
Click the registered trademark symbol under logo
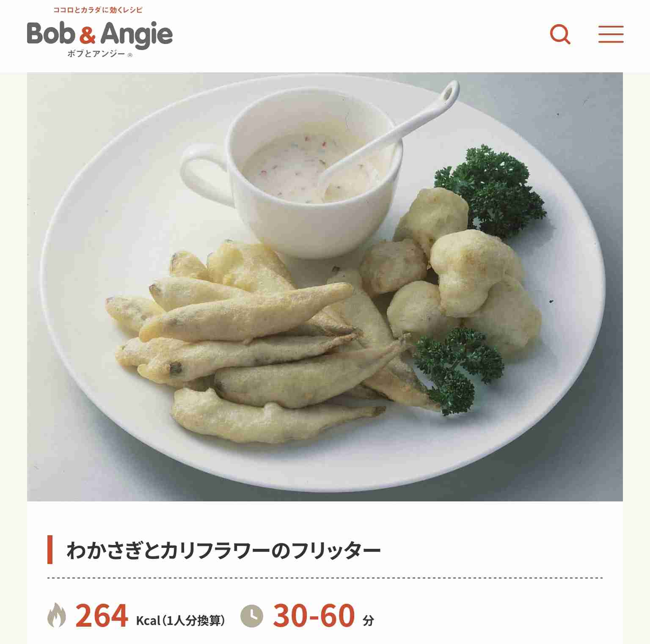click(x=130, y=55)
